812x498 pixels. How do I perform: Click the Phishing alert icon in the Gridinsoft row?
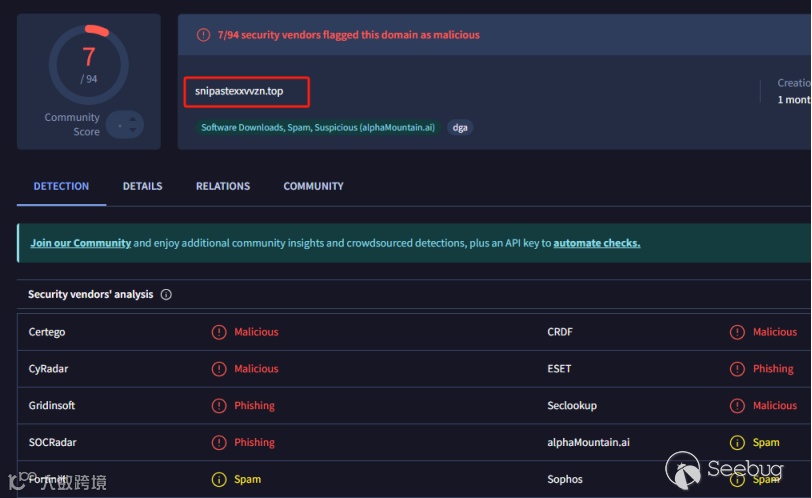tap(219, 405)
